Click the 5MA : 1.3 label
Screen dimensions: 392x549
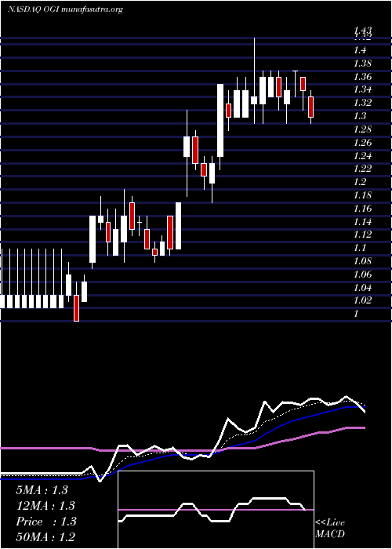[x=42, y=490]
